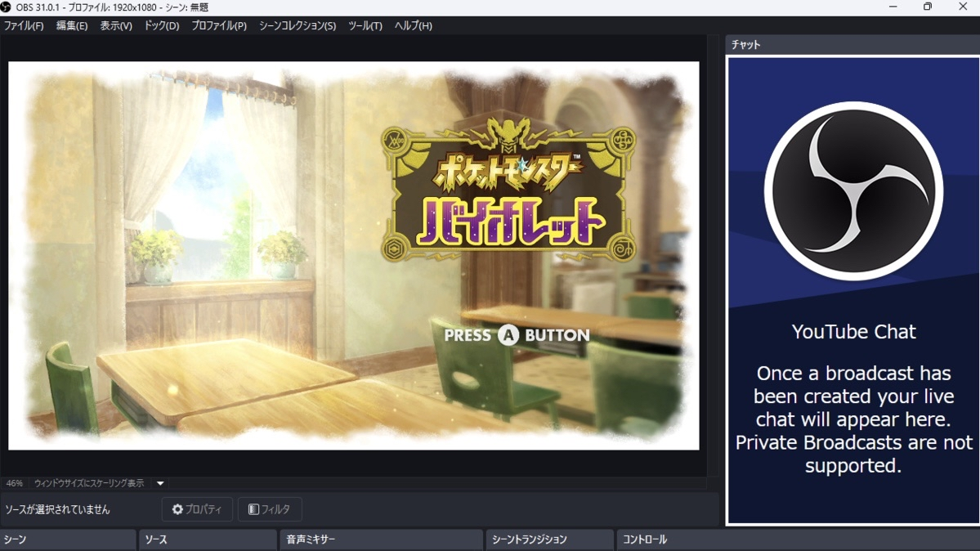Open the プロファイル(P) menu
The image size is (980, 551).
[219, 25]
